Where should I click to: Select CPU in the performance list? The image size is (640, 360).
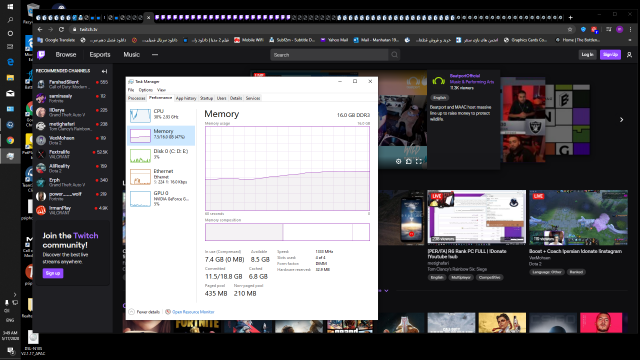(x=161, y=116)
